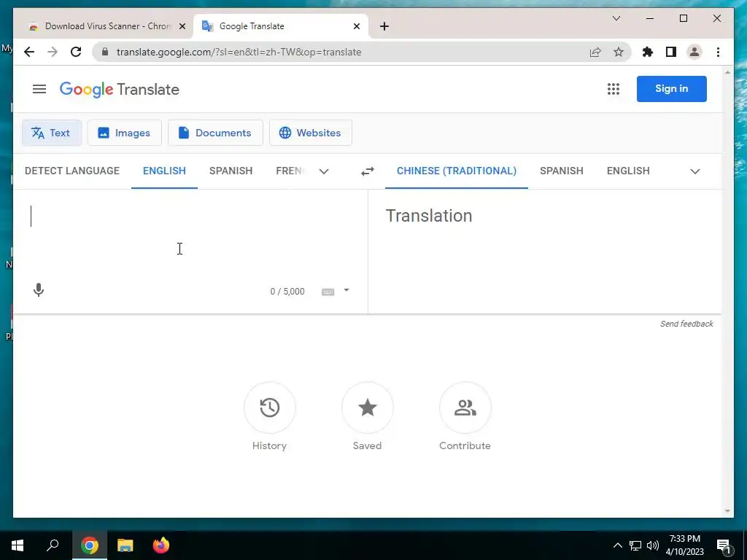The height and width of the screenshot is (560, 747).
Task: Open Chrome three-dot menu
Action: point(718,52)
